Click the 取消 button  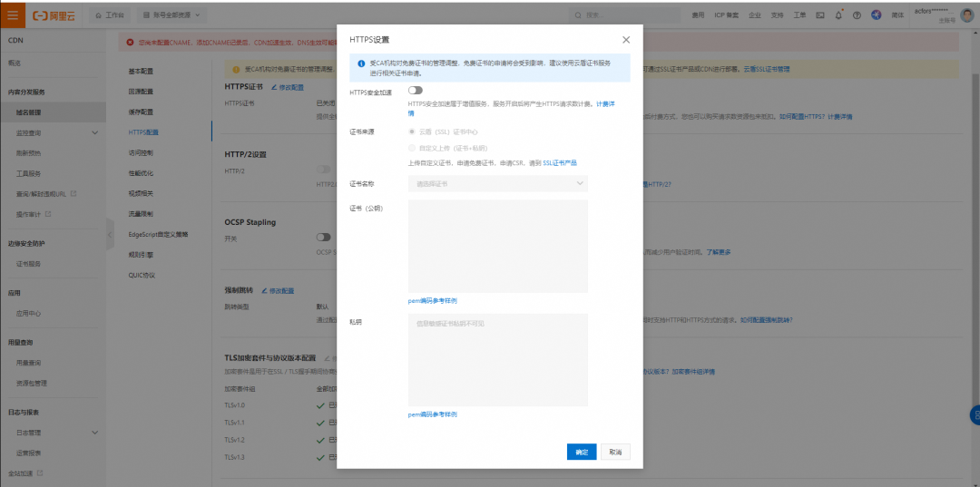615,452
